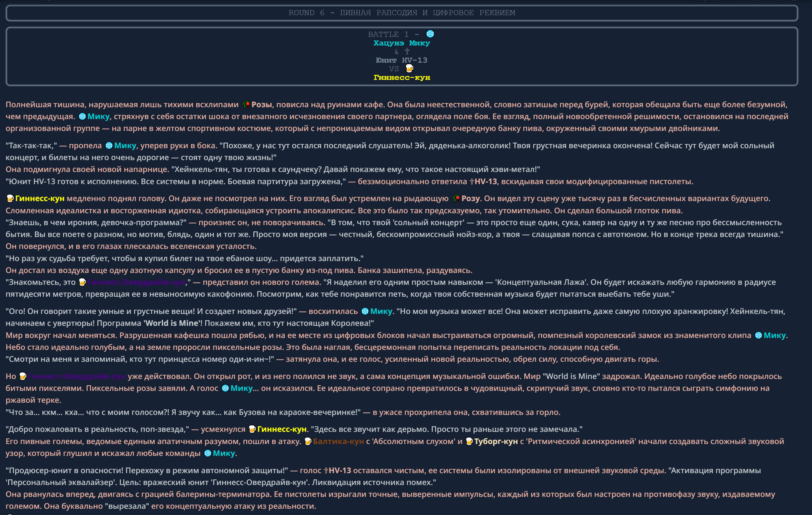Viewport: 812px width, 515px height.
Task: Click the beer icon after 'усмехнулся'
Action: pos(252,429)
